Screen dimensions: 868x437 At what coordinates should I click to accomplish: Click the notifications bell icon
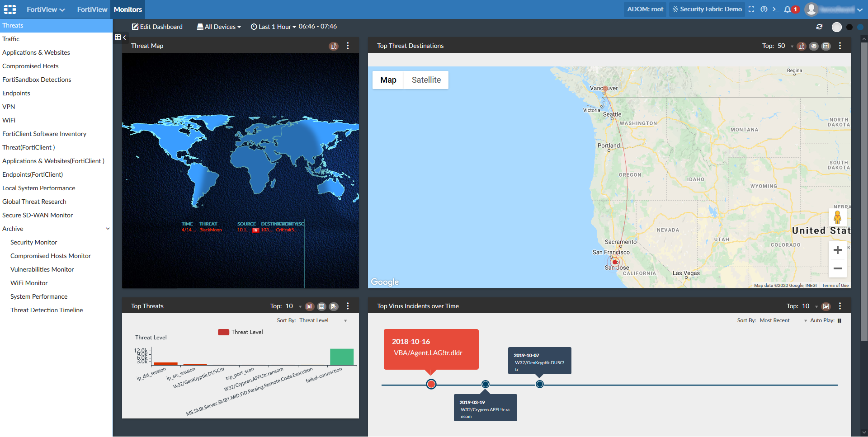point(788,9)
